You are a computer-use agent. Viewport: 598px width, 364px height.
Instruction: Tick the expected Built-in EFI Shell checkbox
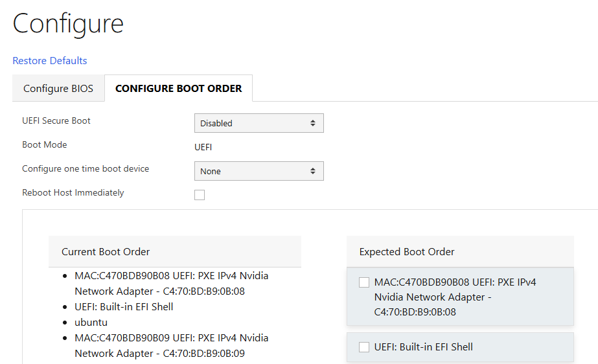[x=364, y=347]
